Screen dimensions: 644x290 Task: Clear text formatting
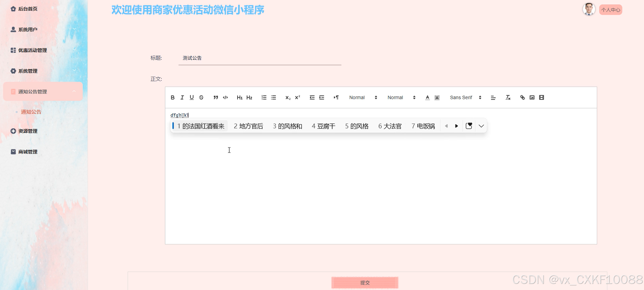pos(508,98)
